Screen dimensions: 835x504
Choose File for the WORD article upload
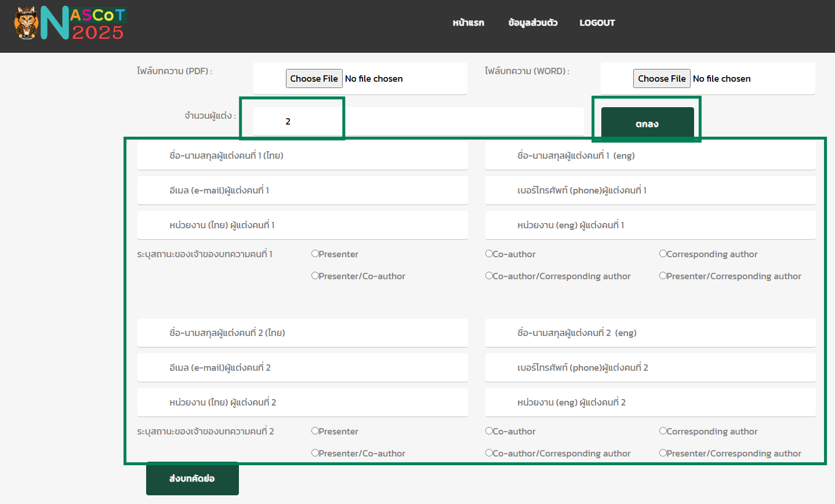pos(662,78)
